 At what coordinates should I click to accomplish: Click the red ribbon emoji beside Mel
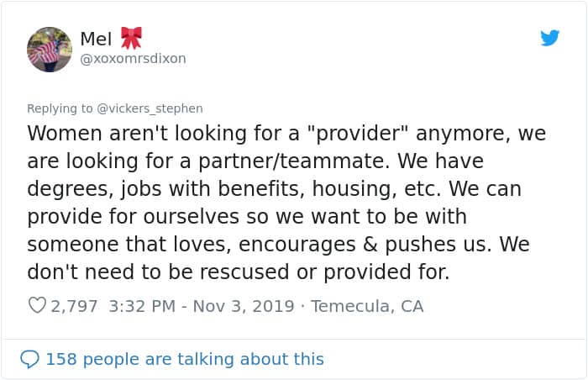click(131, 38)
